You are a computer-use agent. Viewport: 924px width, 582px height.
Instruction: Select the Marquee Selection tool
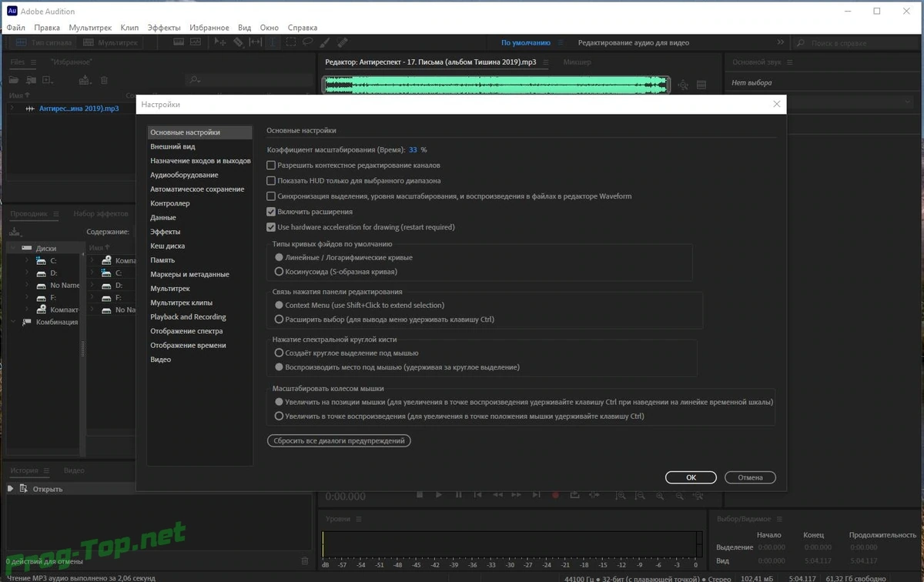point(290,42)
